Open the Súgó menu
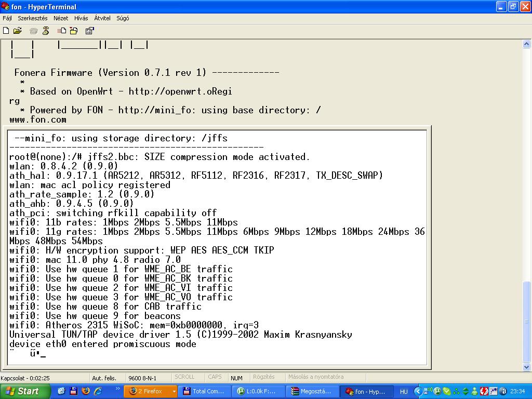 coord(123,18)
